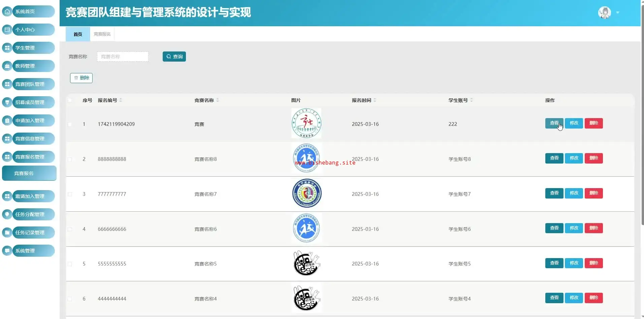
Task: Click red 删除 for the 竞赛名称8 row
Action: tap(594, 158)
